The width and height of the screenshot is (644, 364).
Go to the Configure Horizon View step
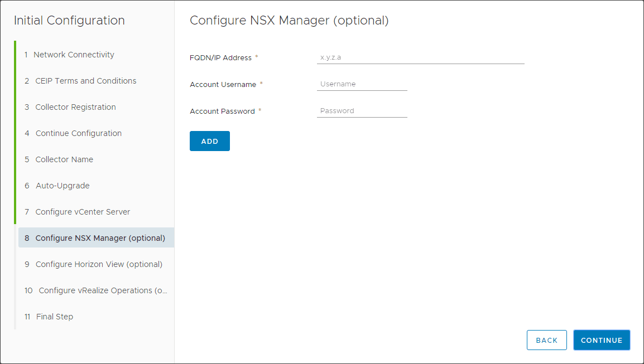click(99, 264)
